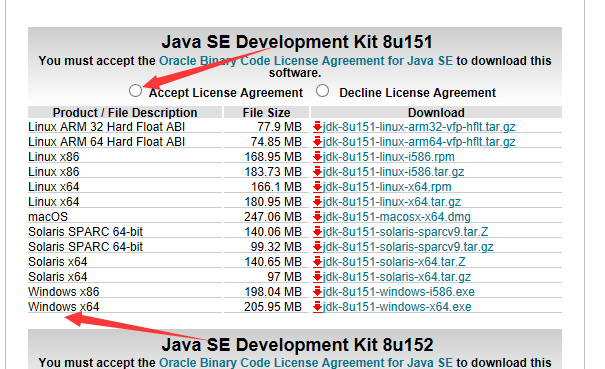Select the Decline License Agreement radio button
The width and height of the screenshot is (605, 369).
click(x=323, y=91)
